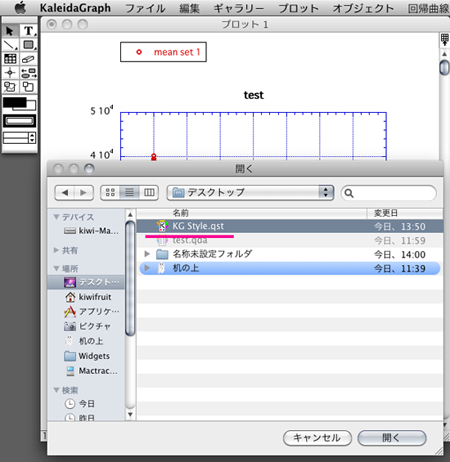Screen dimensions: 450x462
Task: Click the file dialog search field
Action: [x=389, y=193]
